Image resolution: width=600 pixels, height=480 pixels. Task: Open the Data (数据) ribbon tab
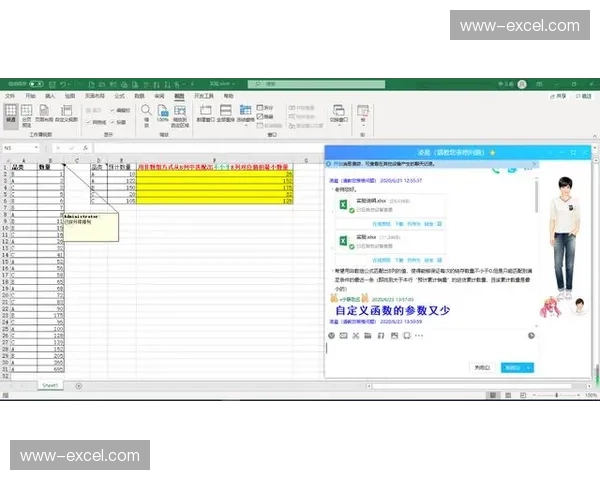pos(139,96)
